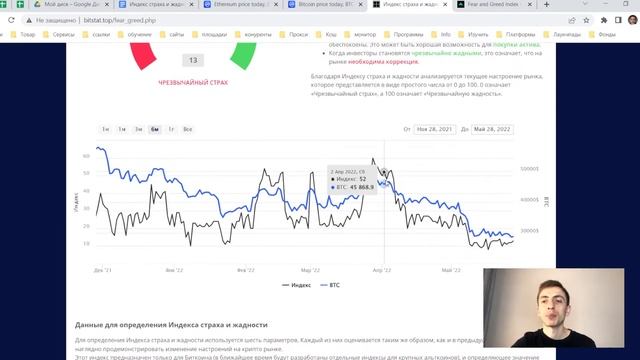Open the tab search chevron dropdown

click(x=585, y=4)
